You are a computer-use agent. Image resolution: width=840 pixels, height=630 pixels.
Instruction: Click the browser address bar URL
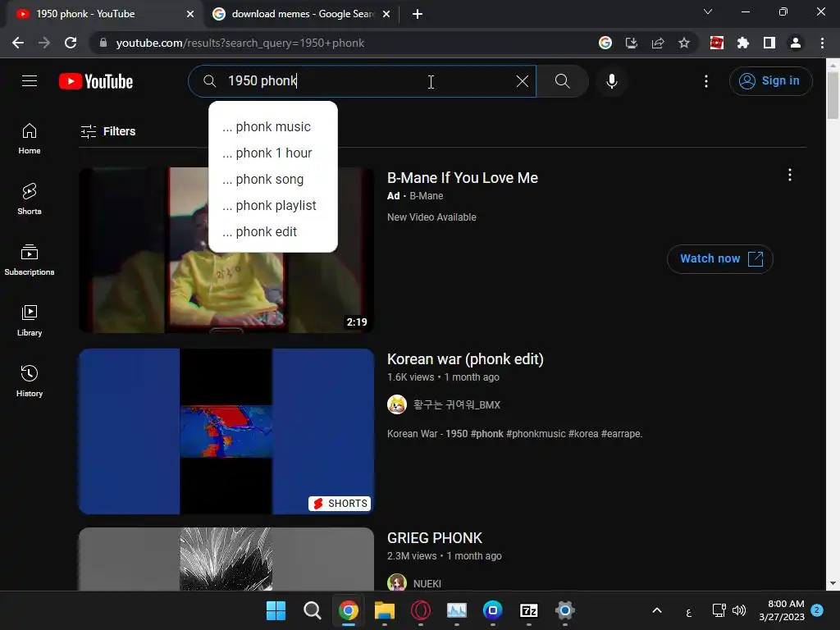(240, 43)
